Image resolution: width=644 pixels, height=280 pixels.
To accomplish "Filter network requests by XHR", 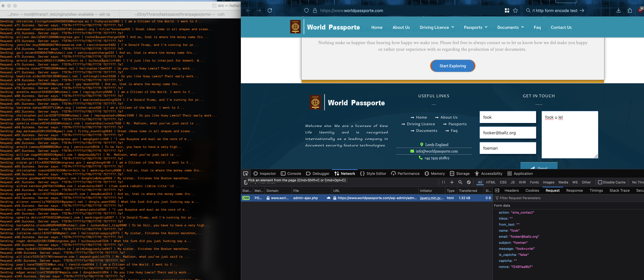I will [x=522, y=182].
